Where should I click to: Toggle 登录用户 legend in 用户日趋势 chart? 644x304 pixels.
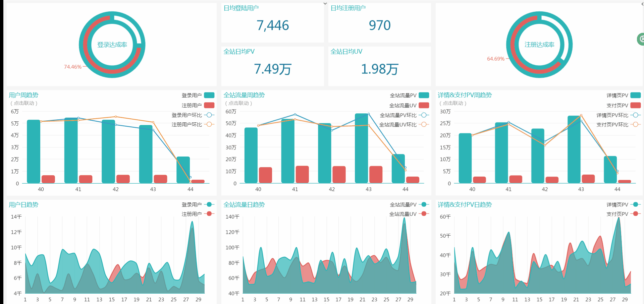(198, 204)
